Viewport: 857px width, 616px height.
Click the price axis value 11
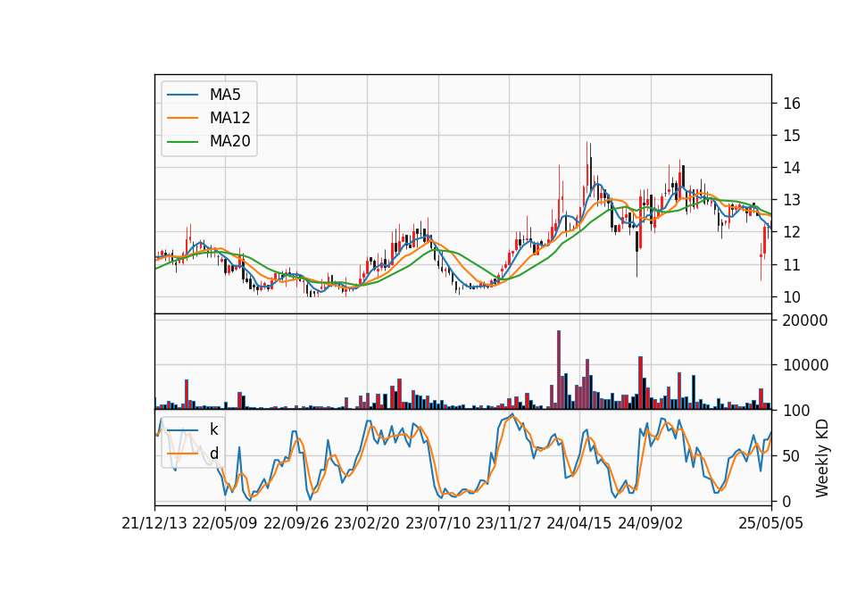pyautogui.click(x=792, y=265)
